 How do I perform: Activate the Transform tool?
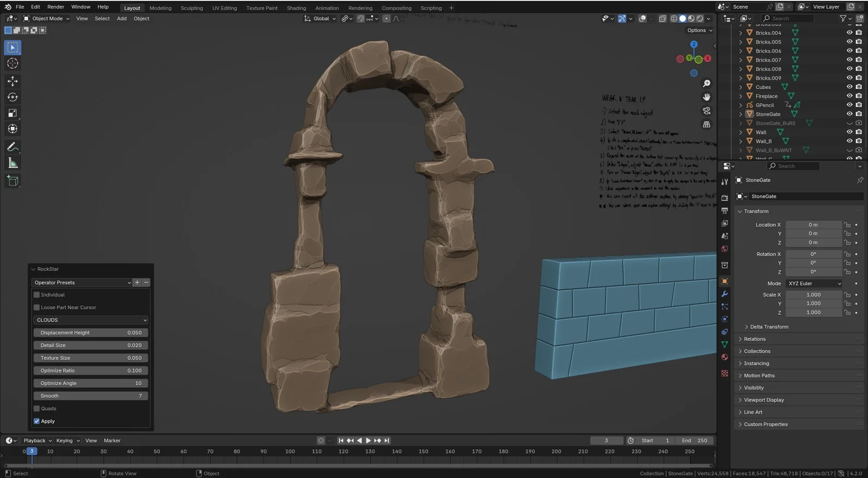(12, 129)
